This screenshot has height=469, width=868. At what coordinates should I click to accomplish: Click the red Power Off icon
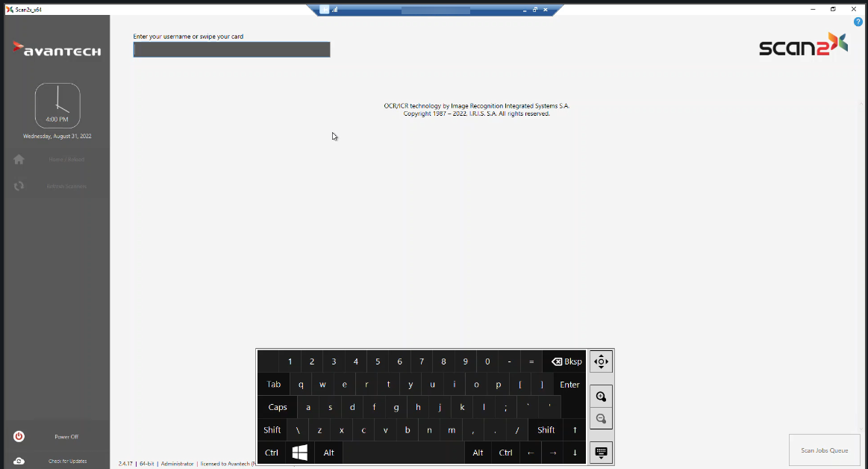click(19, 436)
